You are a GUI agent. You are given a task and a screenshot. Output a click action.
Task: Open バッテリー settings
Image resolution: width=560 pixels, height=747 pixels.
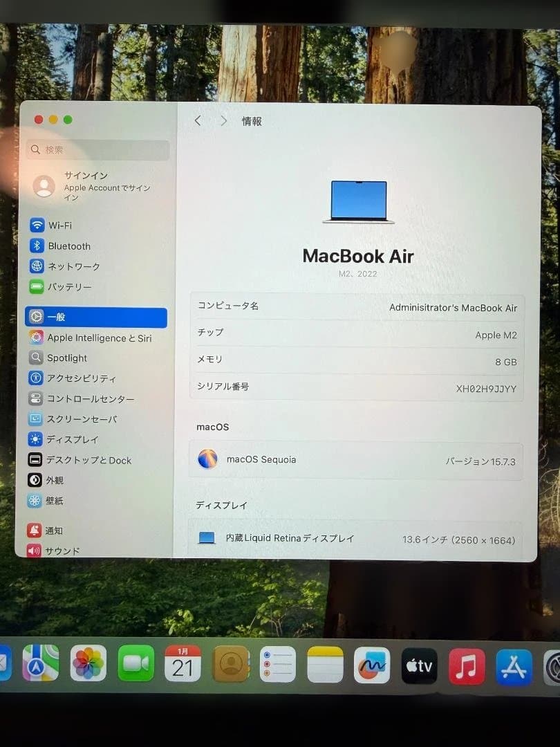coord(71,286)
